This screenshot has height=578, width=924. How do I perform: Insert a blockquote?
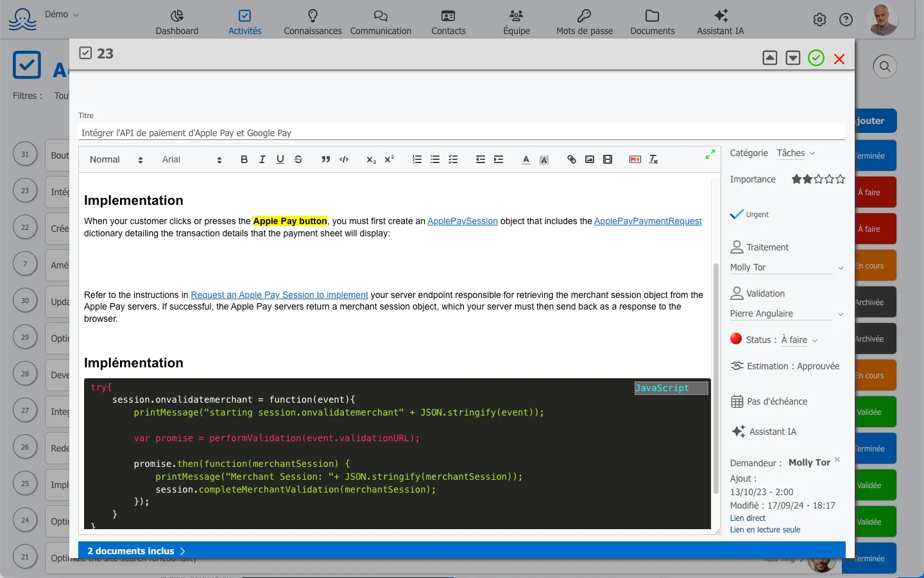click(x=326, y=159)
